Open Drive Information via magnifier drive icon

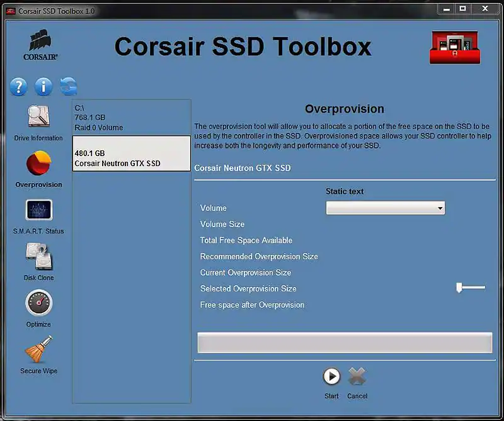pyautogui.click(x=38, y=116)
